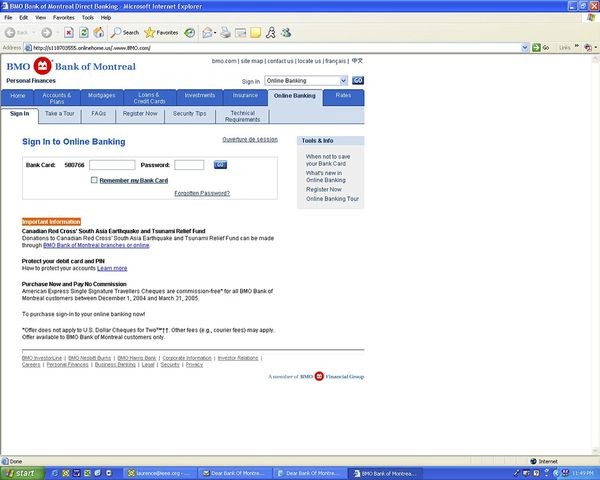This screenshot has width=600, height=480.
Task: Click the browser Back button
Action: [15, 33]
